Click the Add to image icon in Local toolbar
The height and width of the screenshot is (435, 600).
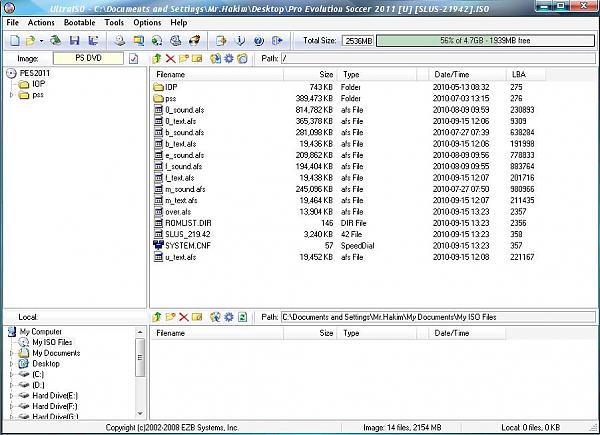click(x=215, y=317)
